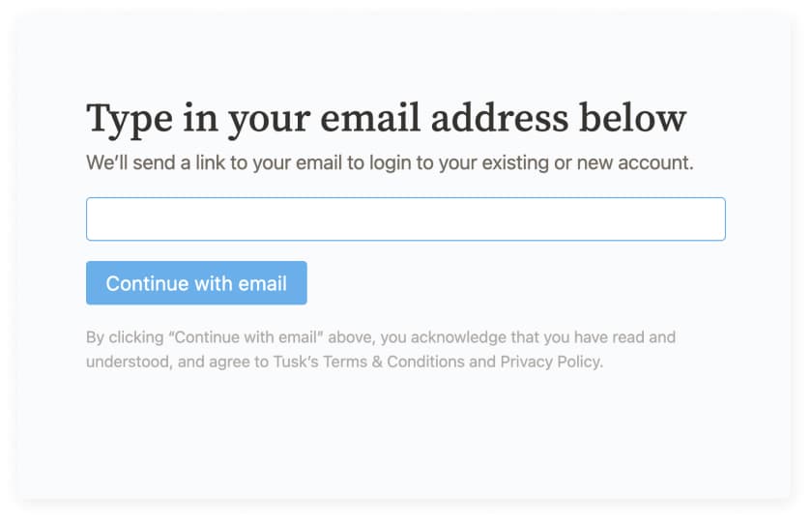Select the word "Tusk's" in the disclaimer

click(296, 362)
